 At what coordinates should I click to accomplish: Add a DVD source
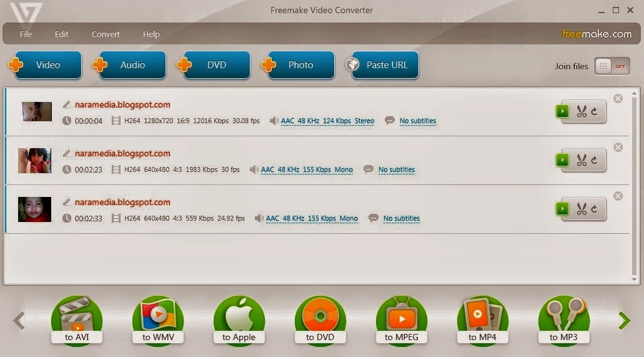click(x=214, y=65)
